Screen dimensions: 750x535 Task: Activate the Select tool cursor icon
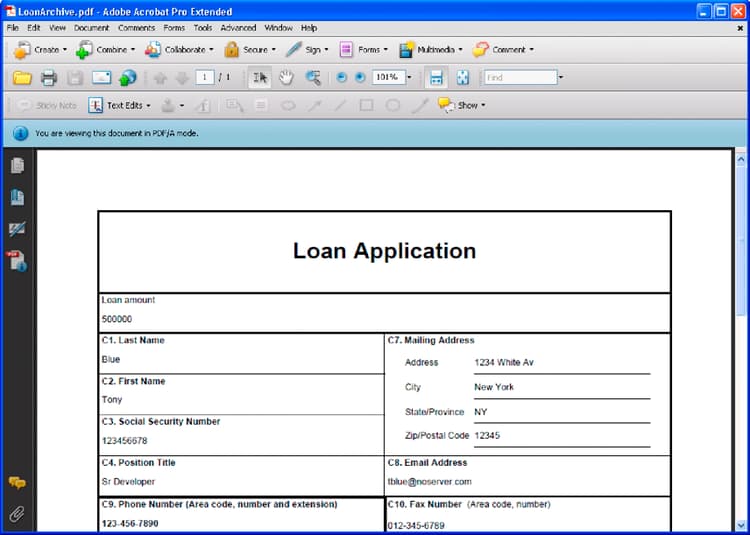(x=260, y=77)
